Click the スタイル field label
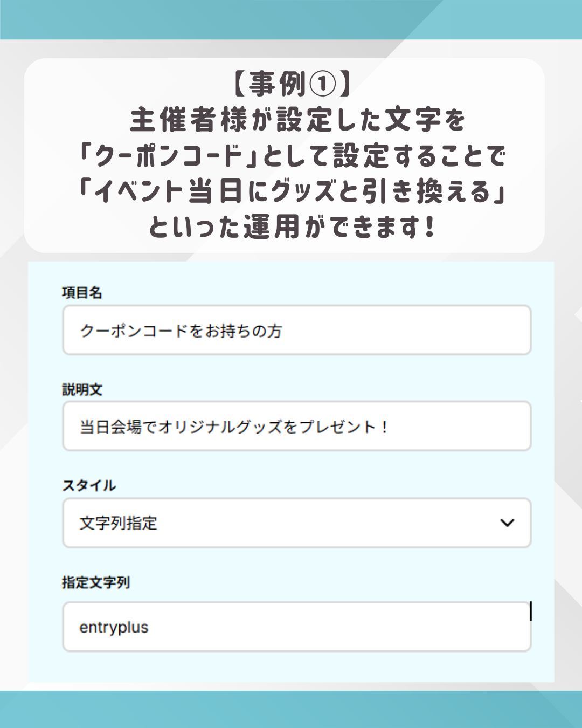 (89, 485)
